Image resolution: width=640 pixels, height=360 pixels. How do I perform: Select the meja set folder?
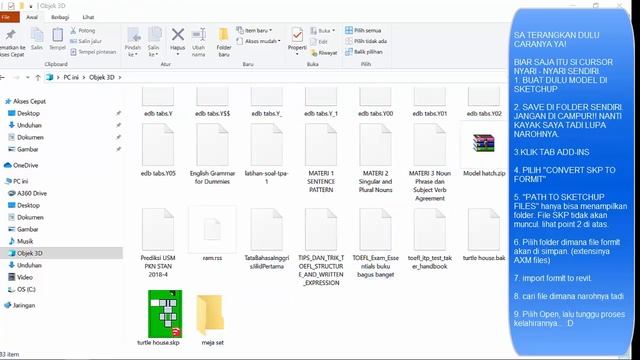pyautogui.click(x=212, y=320)
